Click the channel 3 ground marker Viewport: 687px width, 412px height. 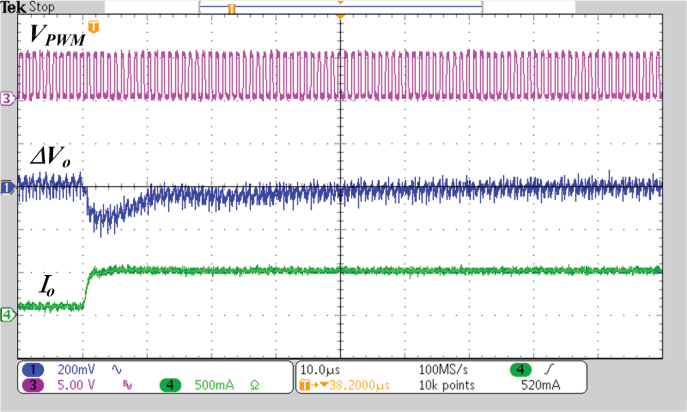tap(8, 99)
